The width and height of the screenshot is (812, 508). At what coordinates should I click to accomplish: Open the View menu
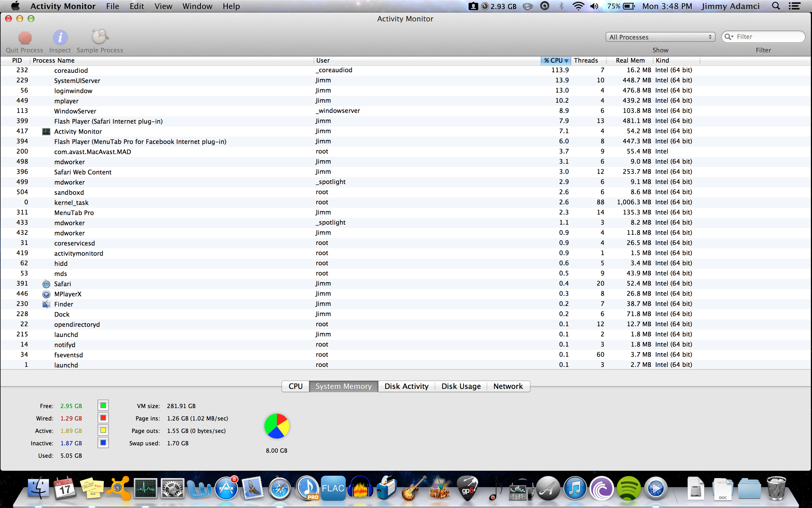(163, 6)
